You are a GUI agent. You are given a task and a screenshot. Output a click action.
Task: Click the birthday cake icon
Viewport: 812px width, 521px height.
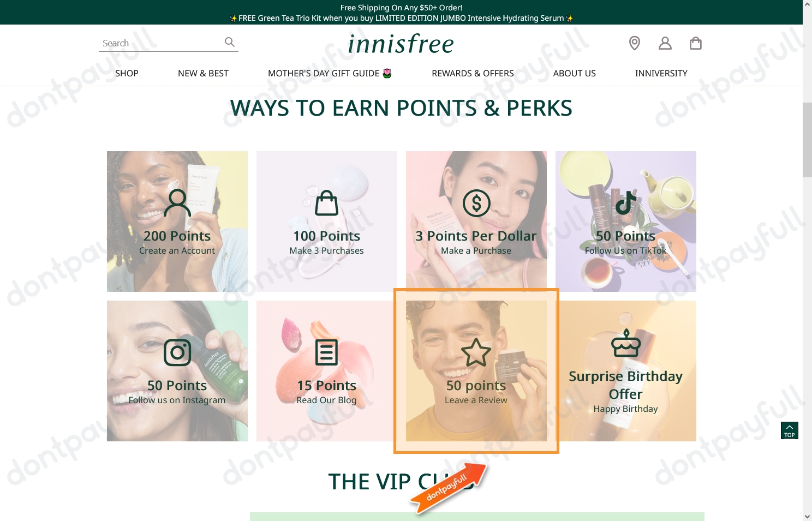point(626,343)
